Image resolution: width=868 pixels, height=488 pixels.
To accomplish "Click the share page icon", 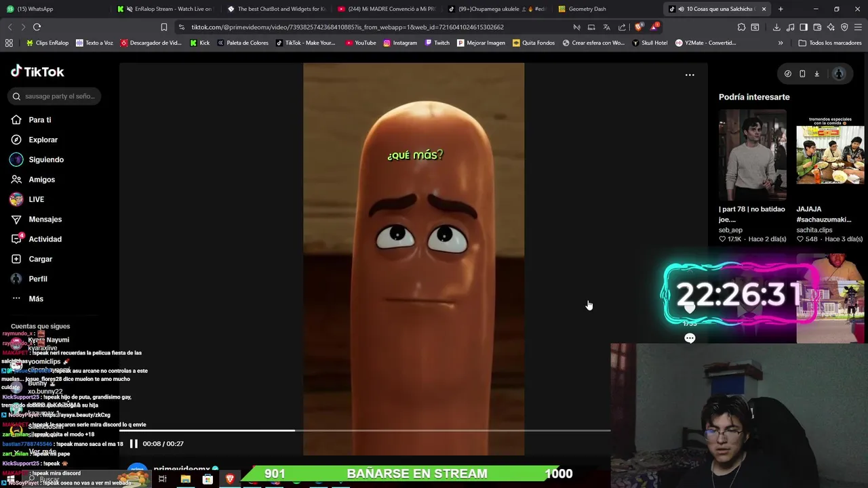I will [x=622, y=27].
